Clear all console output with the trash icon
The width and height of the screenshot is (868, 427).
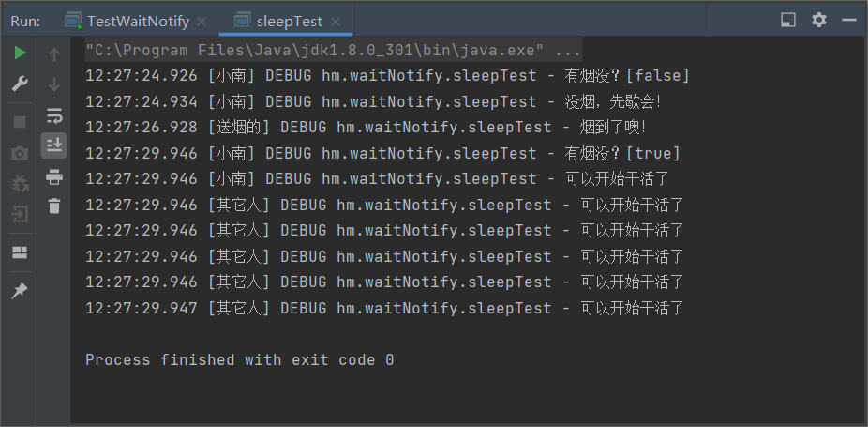[54, 206]
